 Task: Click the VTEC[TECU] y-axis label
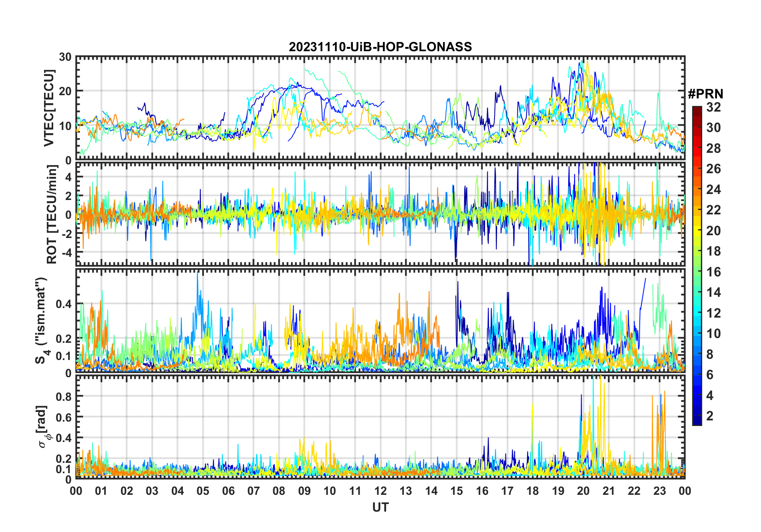pyautogui.click(x=49, y=108)
